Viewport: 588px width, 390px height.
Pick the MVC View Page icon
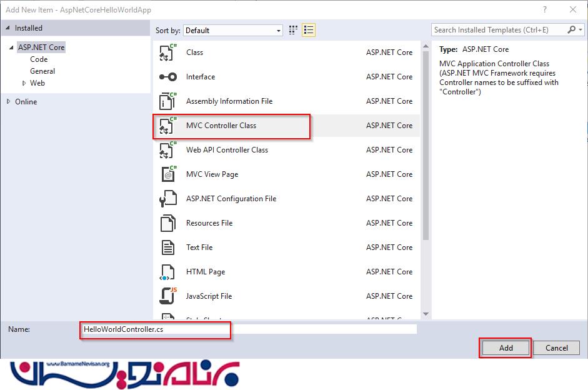click(x=167, y=174)
